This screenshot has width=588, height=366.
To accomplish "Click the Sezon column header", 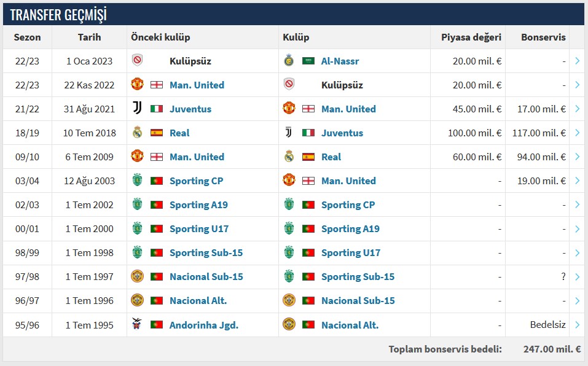I will click(27, 37).
